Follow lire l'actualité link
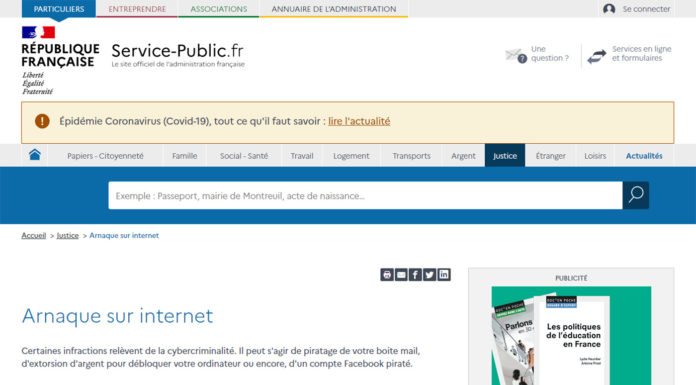This screenshot has height=385, width=696. [359, 121]
